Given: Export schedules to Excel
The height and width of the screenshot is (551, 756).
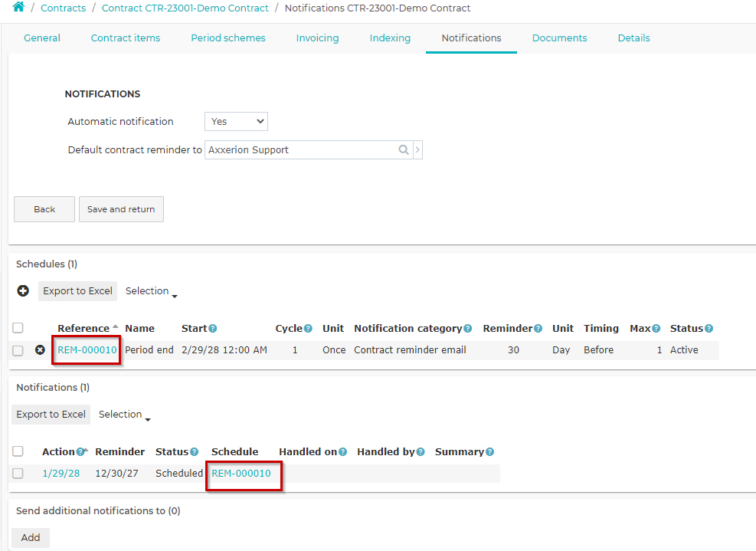Looking at the screenshot, I should 77,291.
